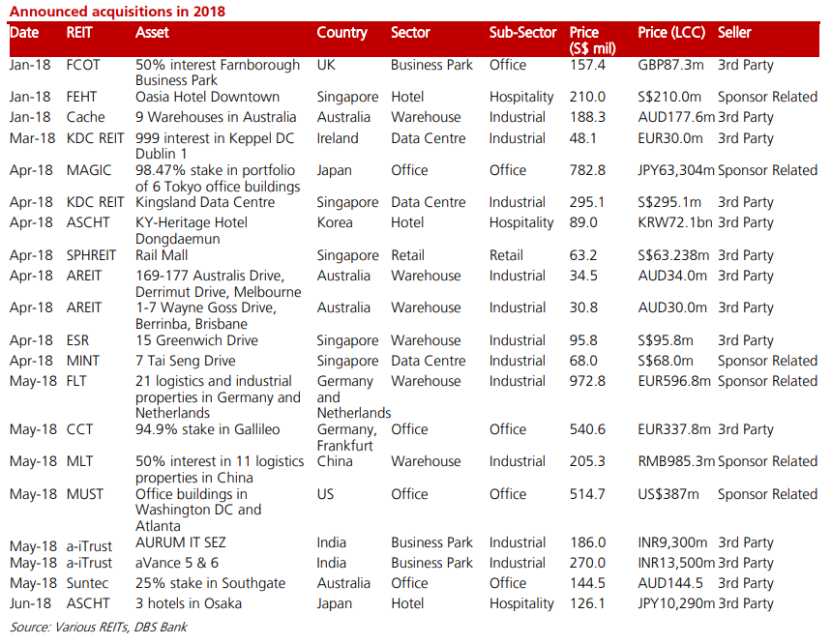Click the 'GBP87.3m' price cell
The image size is (831, 644).
[671, 65]
